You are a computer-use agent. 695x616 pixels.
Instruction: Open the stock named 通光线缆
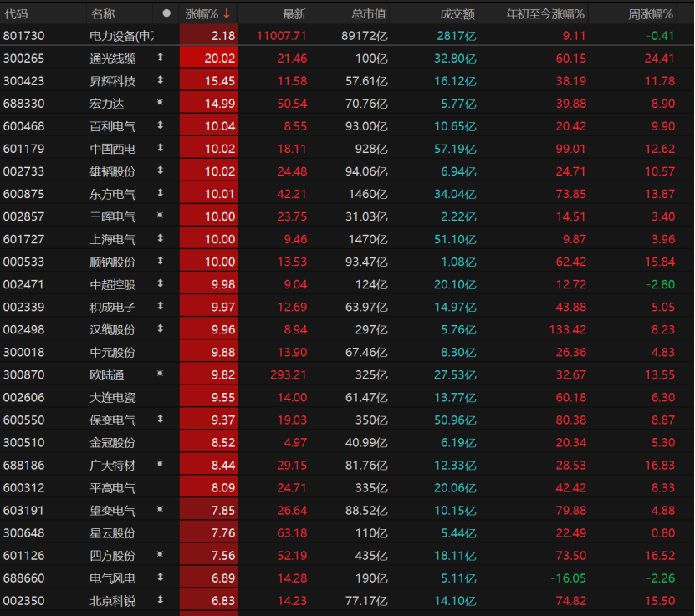coord(113,59)
